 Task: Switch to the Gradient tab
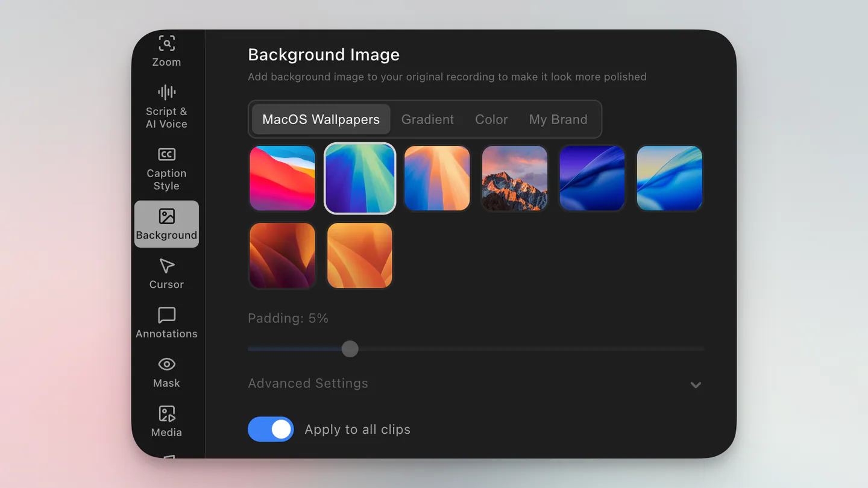click(x=427, y=119)
